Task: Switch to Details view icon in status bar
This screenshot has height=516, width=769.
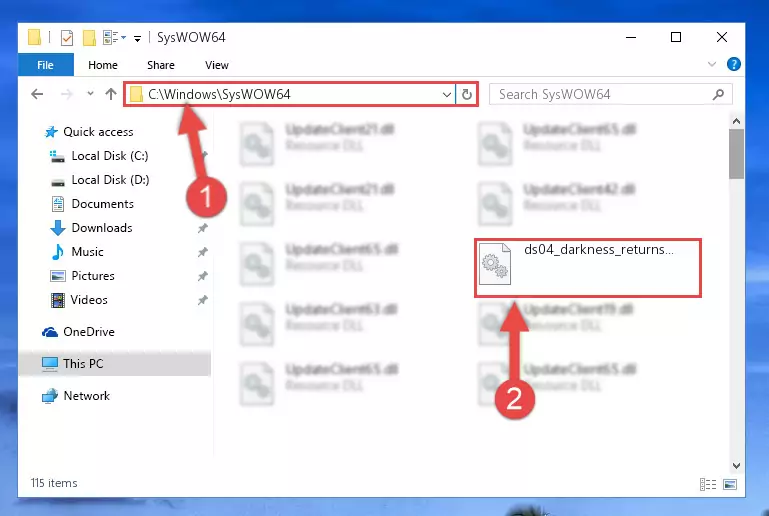Action: [x=708, y=485]
